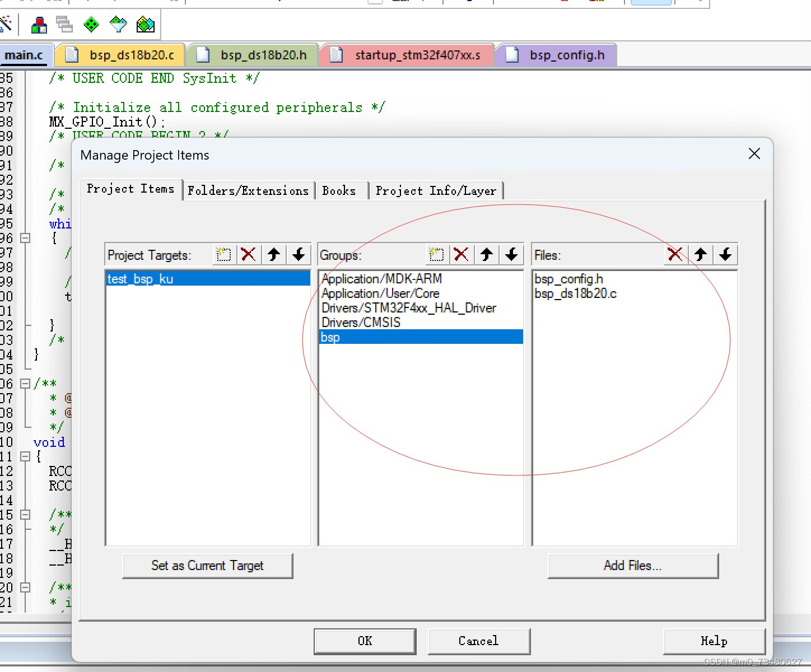
Task: Click the USER CODE END SysInit comment
Action: (x=155, y=78)
